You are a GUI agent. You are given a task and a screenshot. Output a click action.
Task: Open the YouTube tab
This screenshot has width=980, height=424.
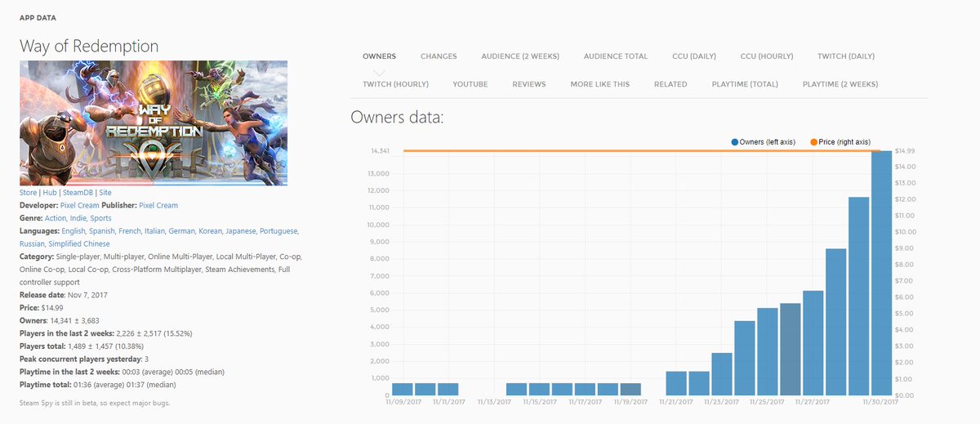470,84
